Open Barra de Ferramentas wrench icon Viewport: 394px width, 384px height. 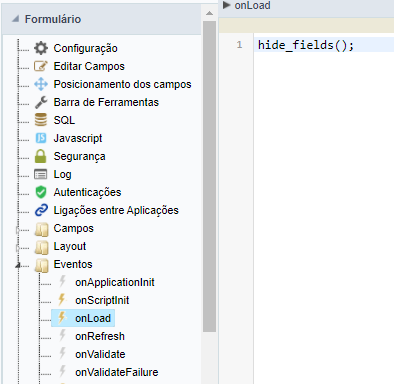coord(41,102)
